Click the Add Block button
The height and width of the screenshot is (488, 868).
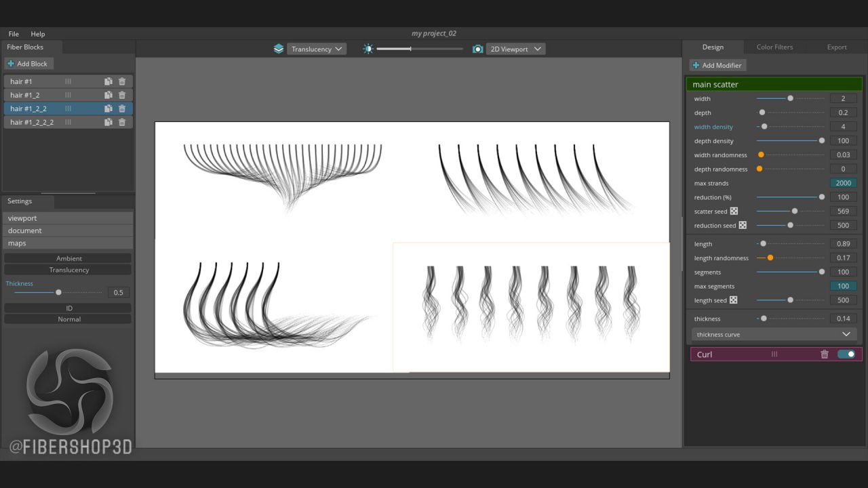coord(28,64)
